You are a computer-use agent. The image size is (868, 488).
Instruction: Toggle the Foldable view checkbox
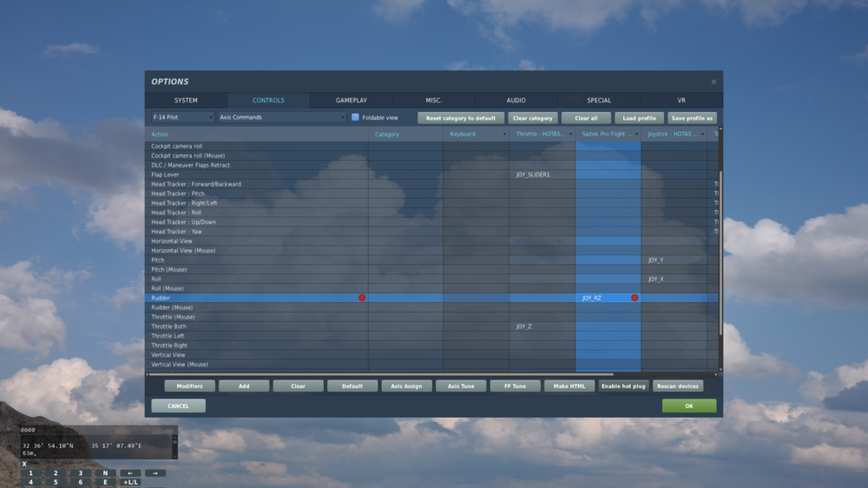(x=355, y=117)
